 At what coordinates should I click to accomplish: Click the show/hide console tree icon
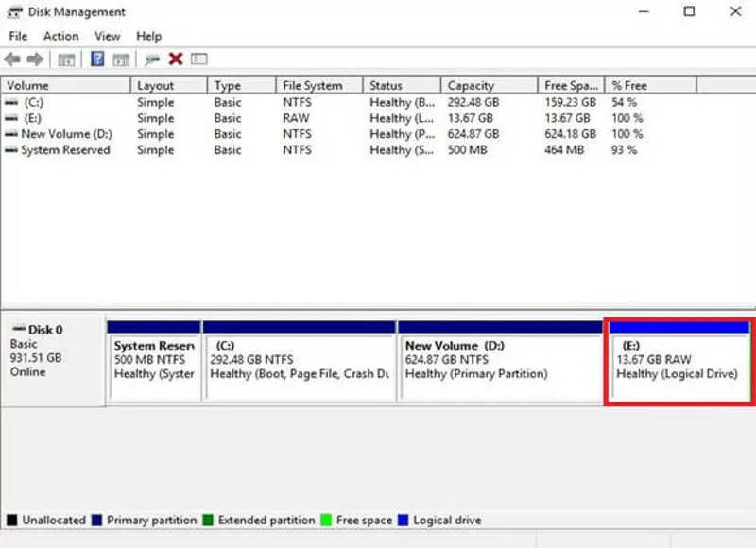(66, 60)
